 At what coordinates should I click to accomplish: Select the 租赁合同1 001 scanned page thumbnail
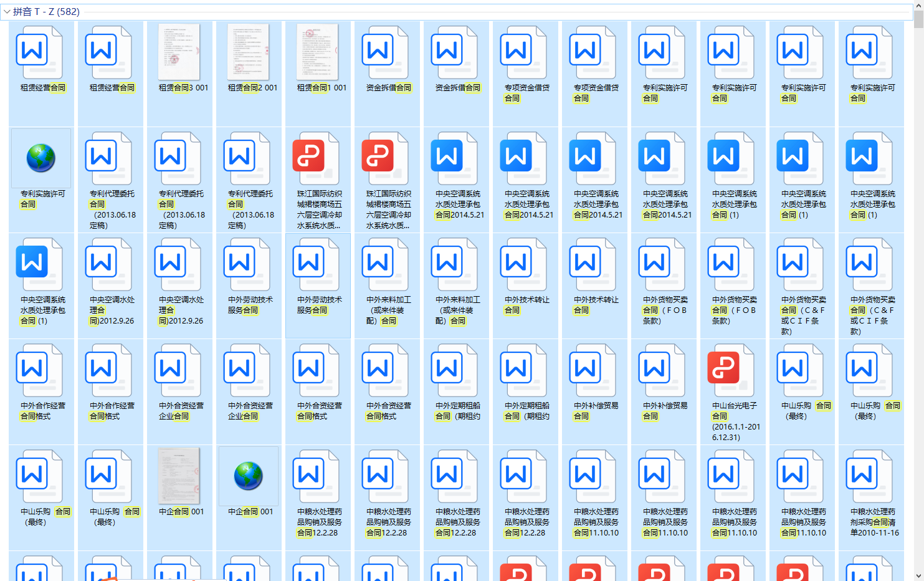318,52
